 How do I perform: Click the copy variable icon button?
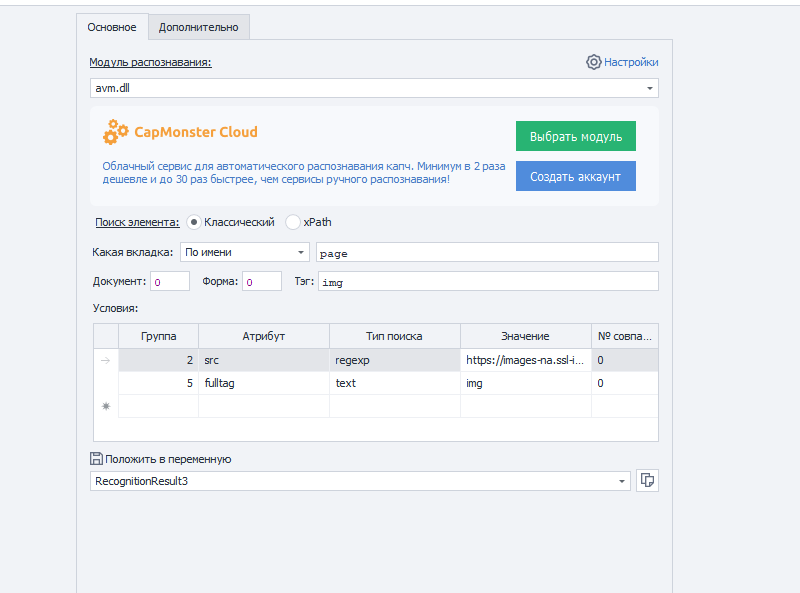(647, 481)
